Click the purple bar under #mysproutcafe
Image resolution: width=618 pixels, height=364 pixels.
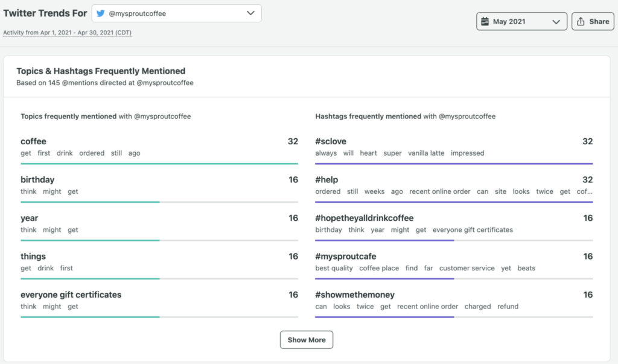pos(384,278)
